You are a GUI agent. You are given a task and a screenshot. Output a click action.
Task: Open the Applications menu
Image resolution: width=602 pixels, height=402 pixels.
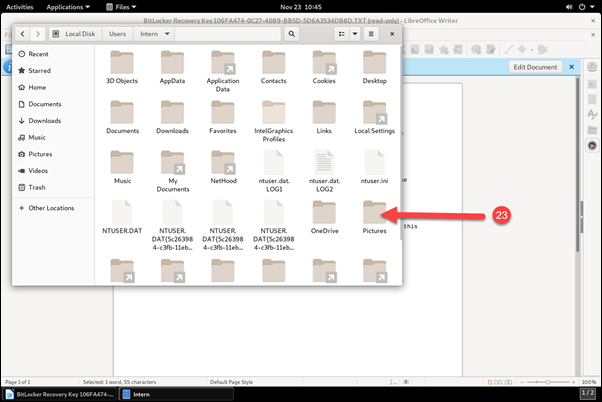68,7
